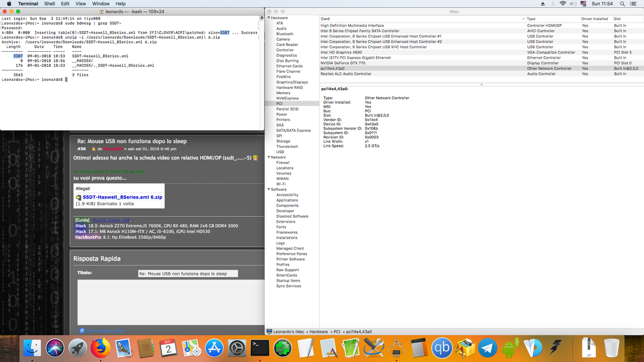Viewport: 644px width, 362px height.
Task: Select the Intel HD Graphics 4600 row
Action: [x=481, y=52]
